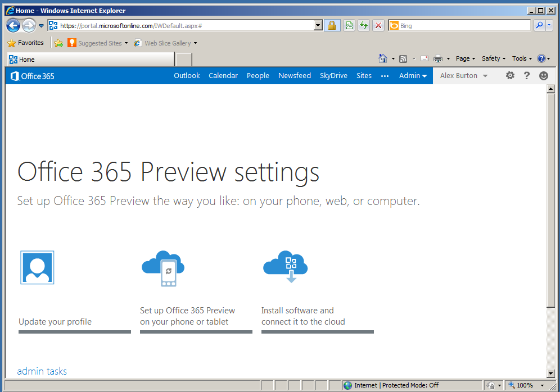Click the Print icon
This screenshot has height=392, width=560.
(x=438, y=58)
